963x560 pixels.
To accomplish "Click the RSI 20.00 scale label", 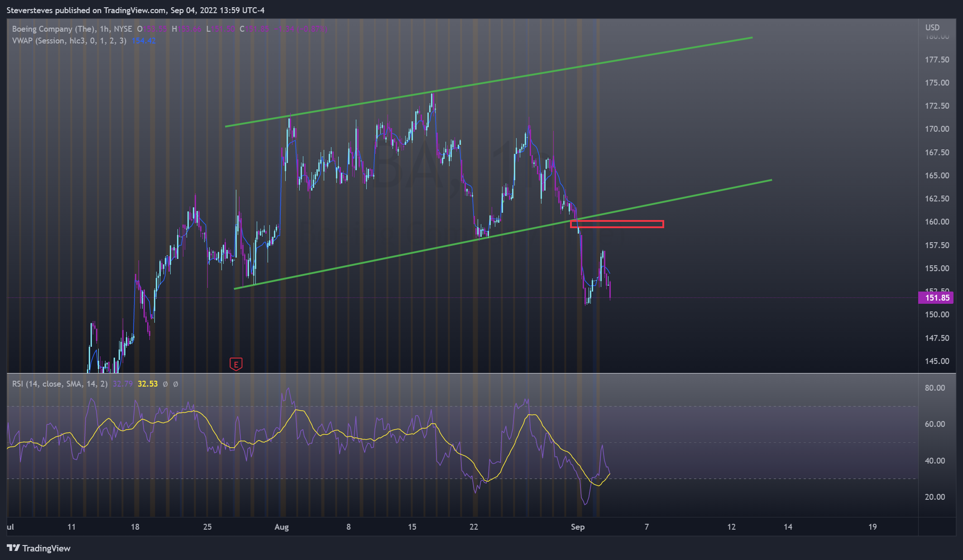I will pyautogui.click(x=935, y=497).
